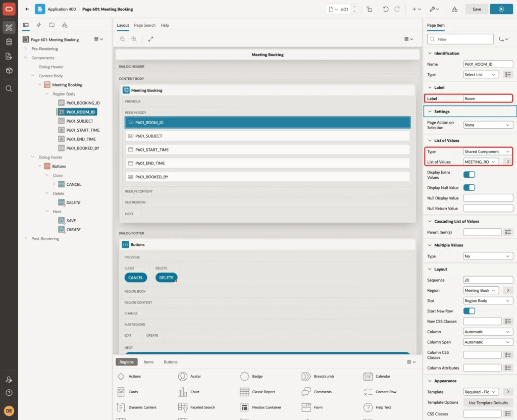517x420 pixels.
Task: Open SQL Workshop database icon in sidebar
Action: pos(9,42)
